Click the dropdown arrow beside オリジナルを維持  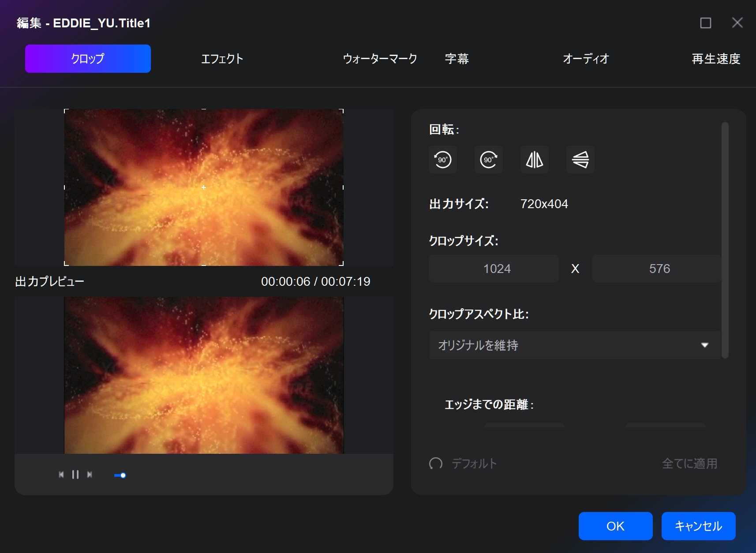(704, 345)
